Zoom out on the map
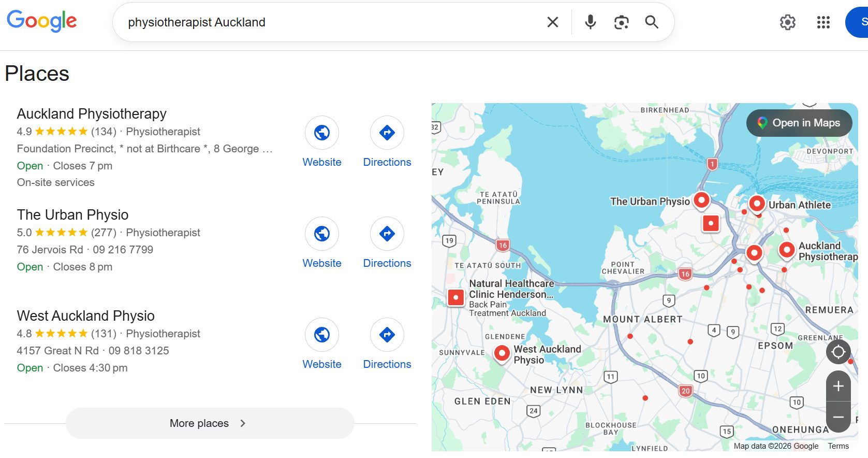Viewport: 868px width, 458px height. pyautogui.click(x=838, y=417)
